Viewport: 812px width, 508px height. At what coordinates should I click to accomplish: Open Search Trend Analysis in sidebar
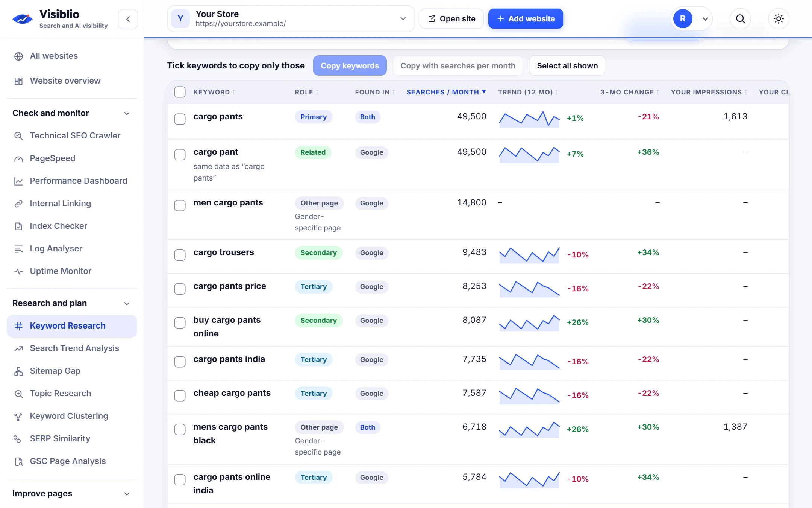(x=72, y=348)
